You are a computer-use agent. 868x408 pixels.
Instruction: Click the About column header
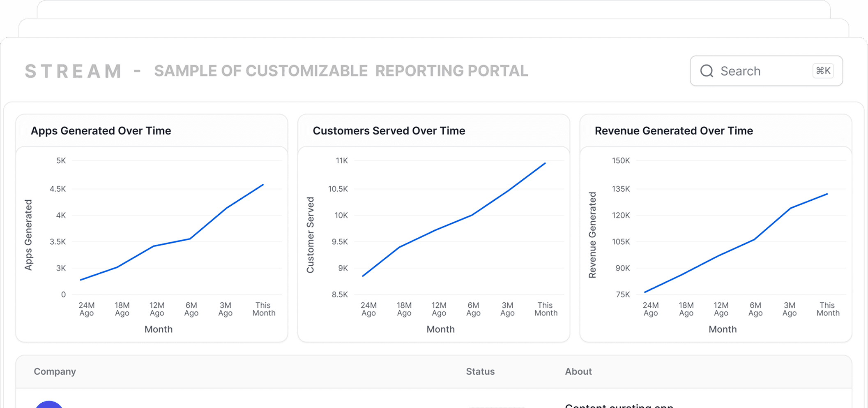coord(578,371)
